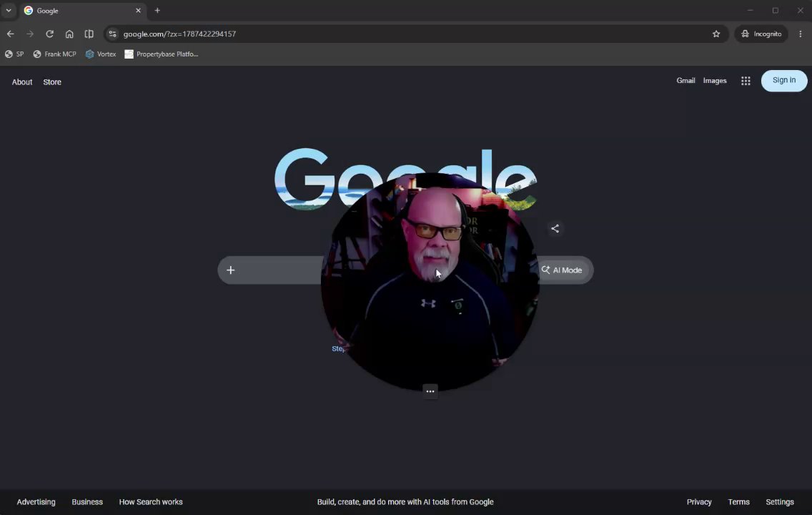
Task: Click the forward navigation arrow
Action: (x=30, y=34)
